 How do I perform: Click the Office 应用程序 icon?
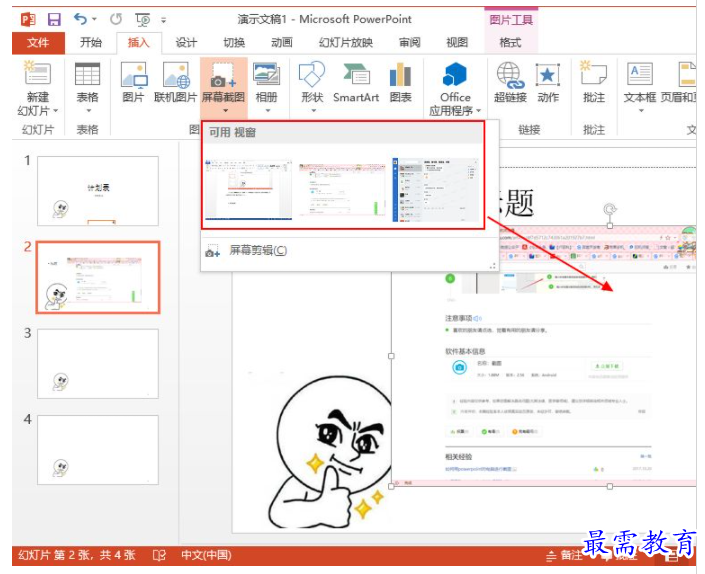(455, 74)
